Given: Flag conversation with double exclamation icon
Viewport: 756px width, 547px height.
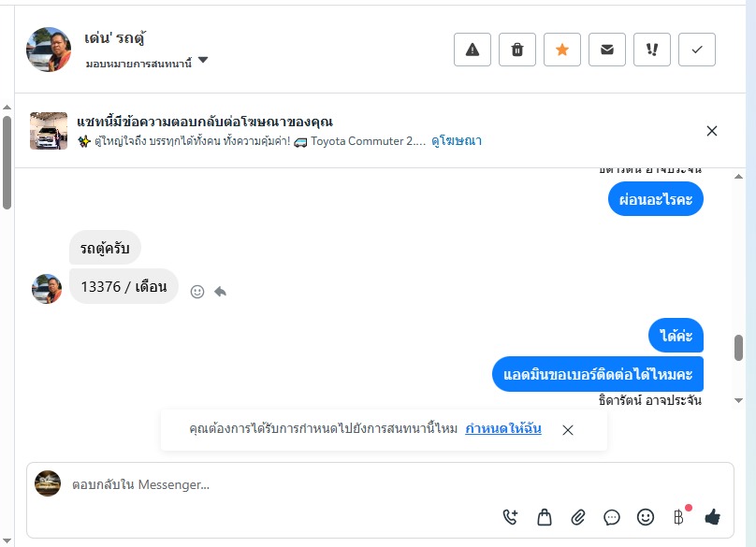Looking at the screenshot, I should (x=652, y=50).
